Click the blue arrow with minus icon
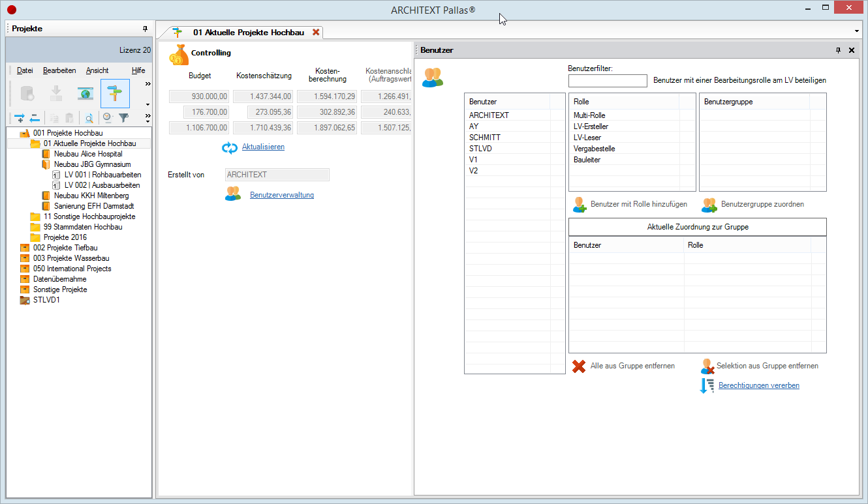The image size is (868, 504). coord(35,118)
